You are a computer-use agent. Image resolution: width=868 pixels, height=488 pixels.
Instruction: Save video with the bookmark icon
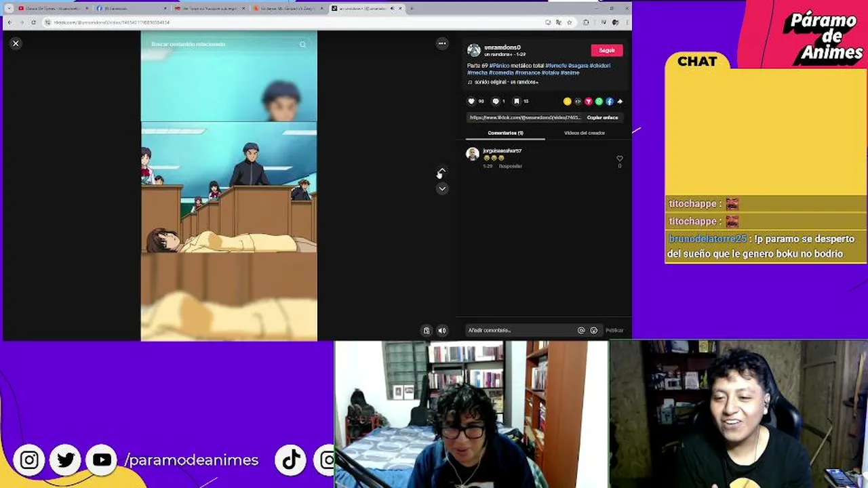click(517, 102)
